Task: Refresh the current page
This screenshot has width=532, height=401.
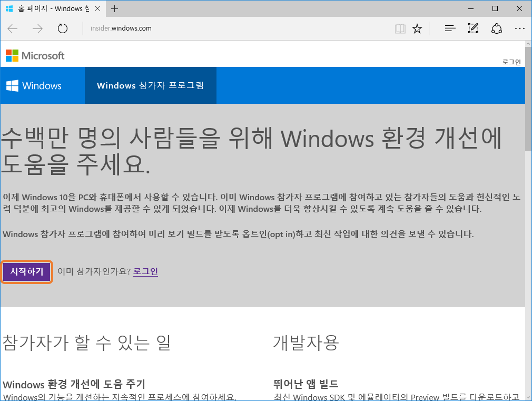Action: [62, 28]
